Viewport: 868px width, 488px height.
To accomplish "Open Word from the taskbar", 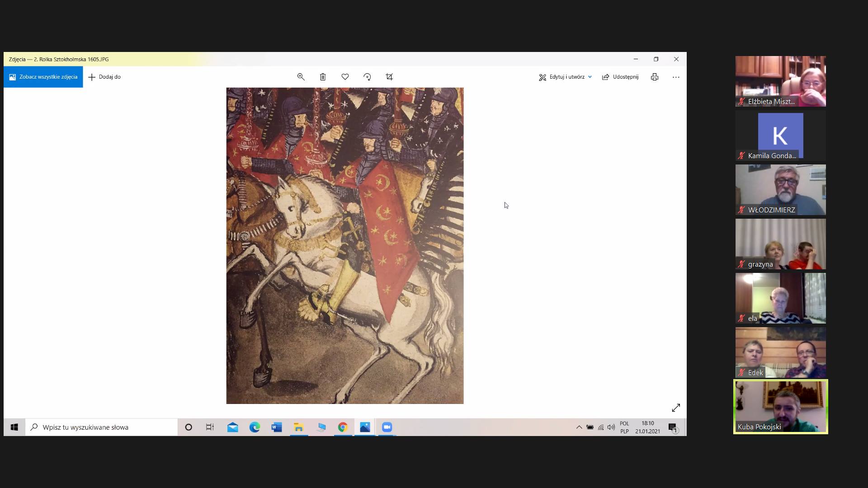I will (x=277, y=427).
